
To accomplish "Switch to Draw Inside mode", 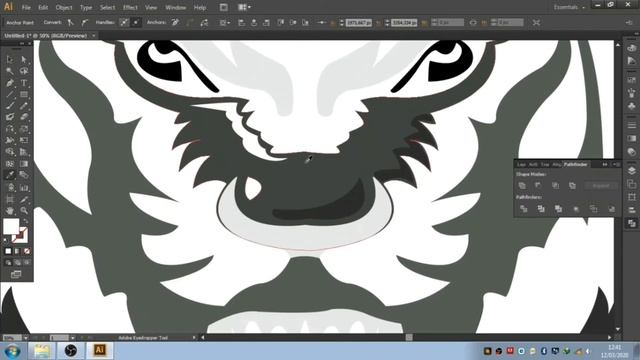I will click(x=27, y=263).
